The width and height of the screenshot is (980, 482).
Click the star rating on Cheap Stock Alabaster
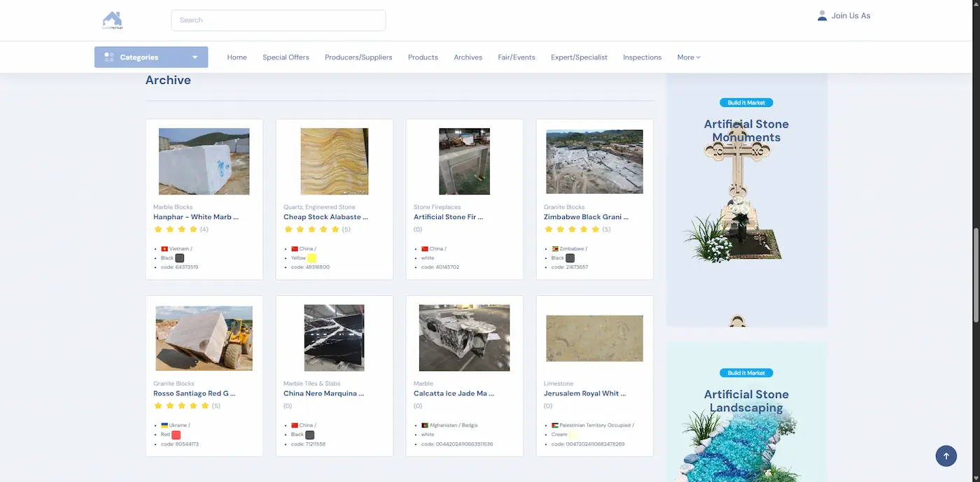click(316, 229)
